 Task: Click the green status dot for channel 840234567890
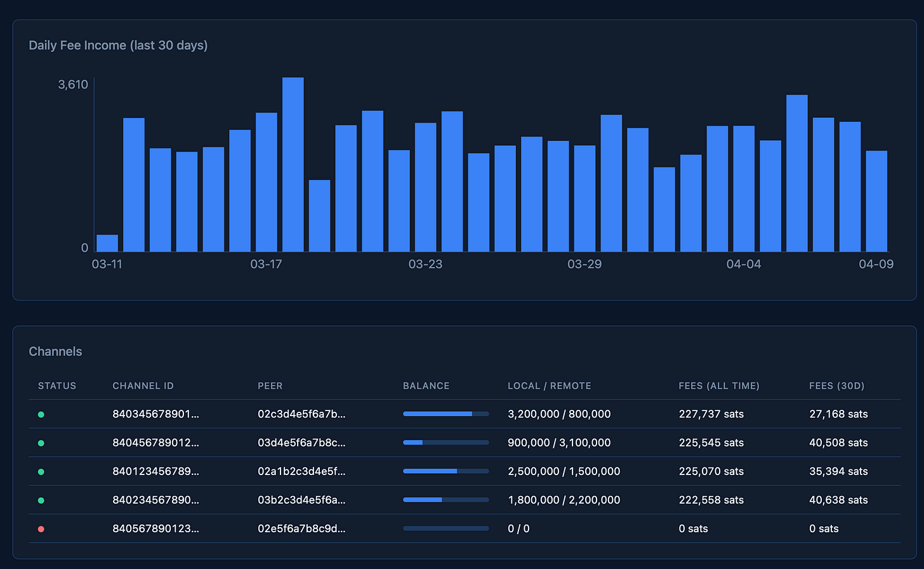coord(41,500)
